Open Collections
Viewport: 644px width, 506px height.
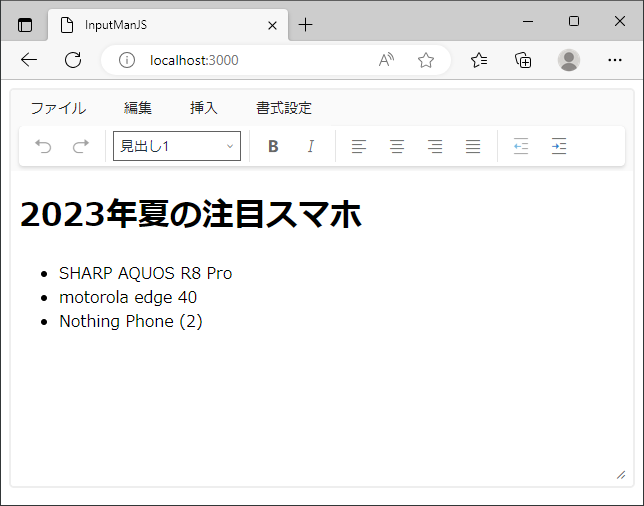(x=523, y=60)
